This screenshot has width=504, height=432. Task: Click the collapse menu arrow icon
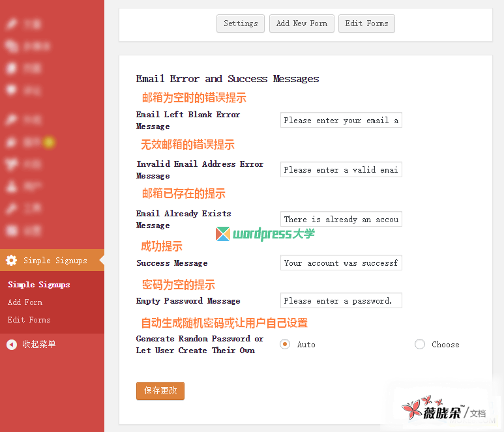12,344
